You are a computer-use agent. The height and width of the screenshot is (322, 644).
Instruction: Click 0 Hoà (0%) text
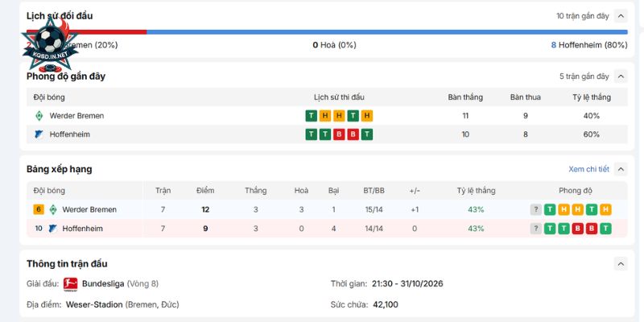(334, 45)
